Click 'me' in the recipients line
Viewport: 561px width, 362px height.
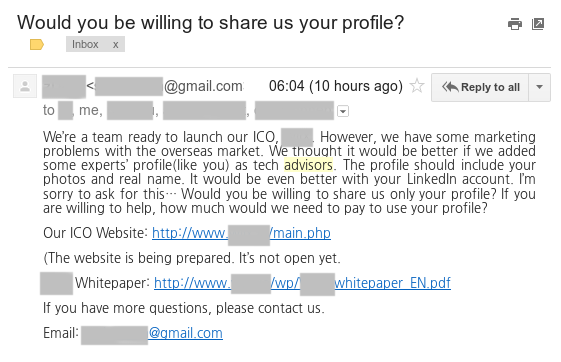pos(89,111)
